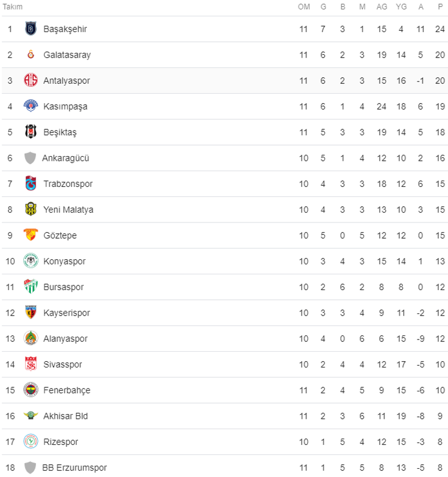Click the Fenerbahçe club badge

click(30, 390)
